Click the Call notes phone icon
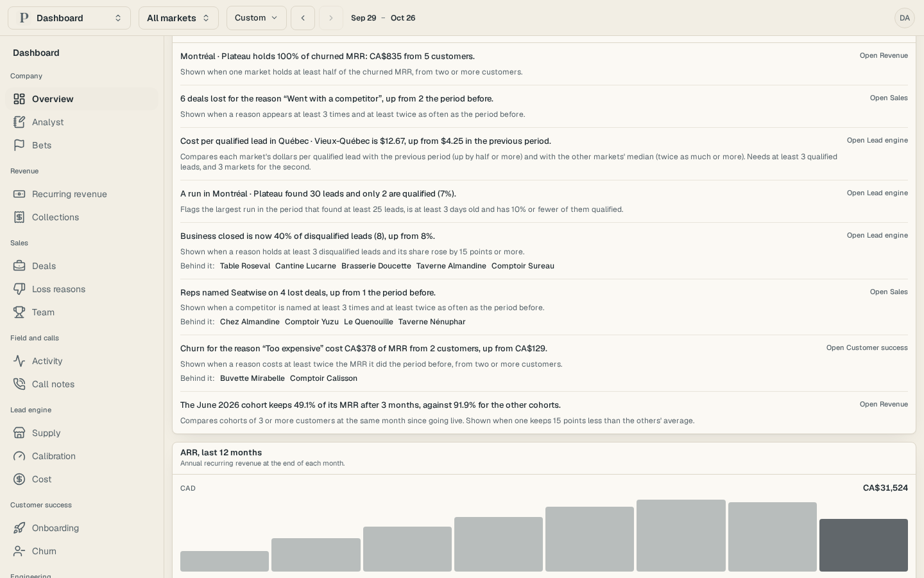 19,384
